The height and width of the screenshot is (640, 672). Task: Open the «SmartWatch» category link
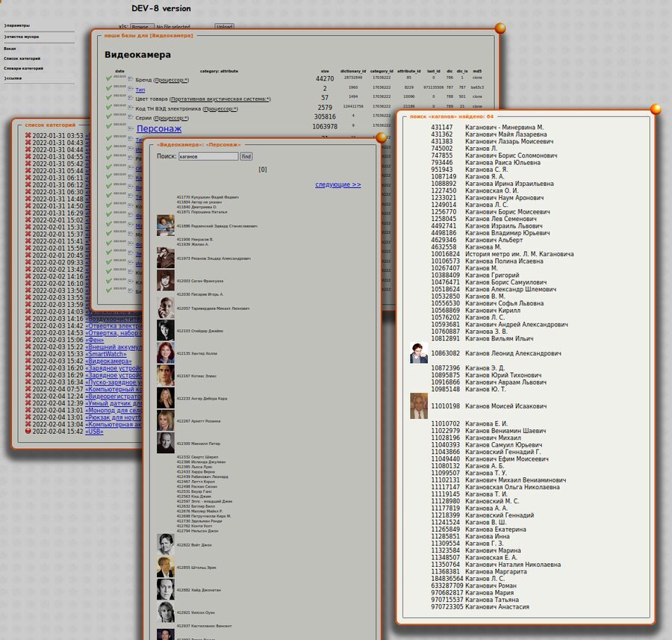[x=106, y=354]
